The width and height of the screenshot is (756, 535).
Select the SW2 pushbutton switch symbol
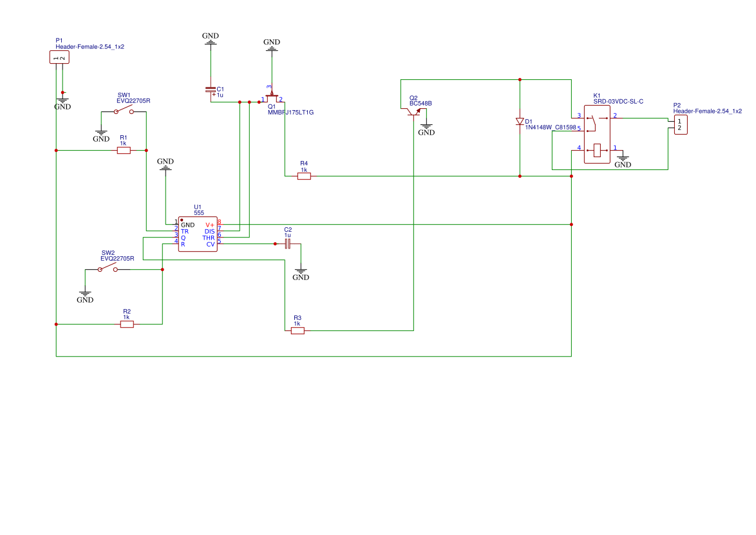click(108, 269)
